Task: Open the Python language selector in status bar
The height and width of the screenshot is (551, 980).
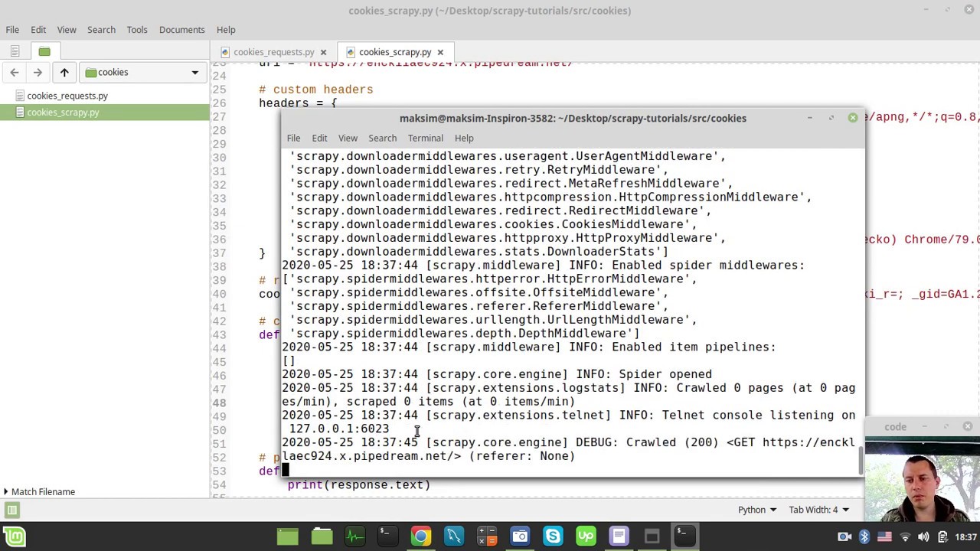Action: click(757, 510)
